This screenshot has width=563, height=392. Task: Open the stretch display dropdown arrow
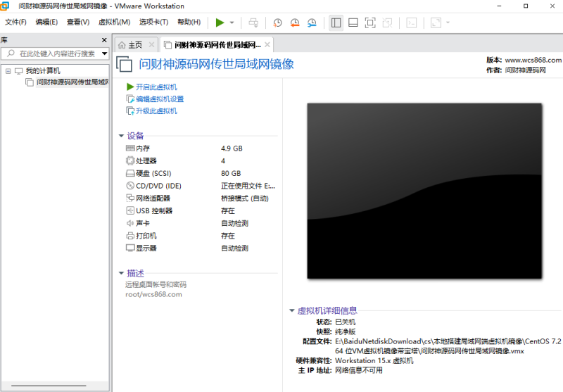448,23
